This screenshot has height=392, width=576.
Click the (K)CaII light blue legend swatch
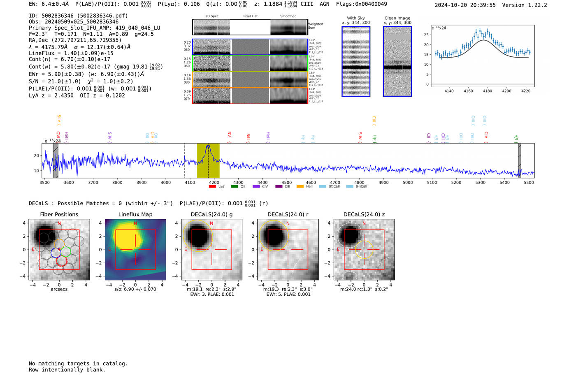point(323,186)
